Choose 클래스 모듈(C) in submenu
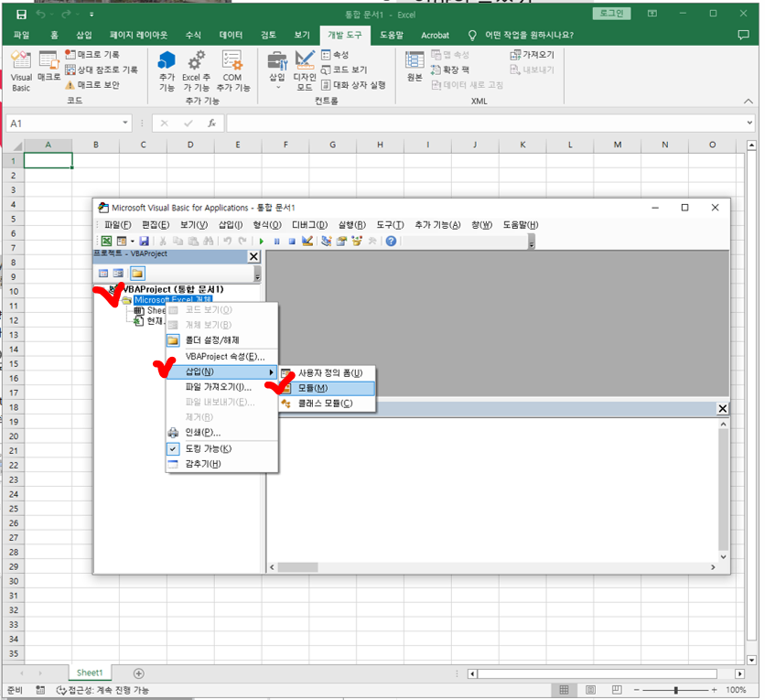This screenshot has width=765, height=700. 327,404
